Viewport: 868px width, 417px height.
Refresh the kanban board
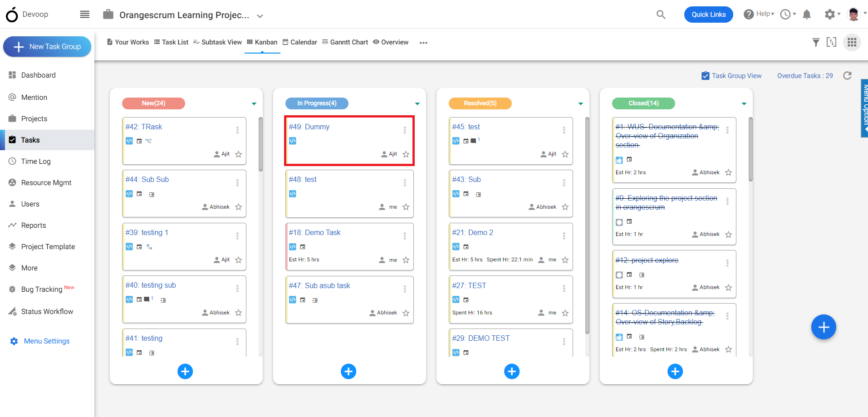tap(847, 76)
